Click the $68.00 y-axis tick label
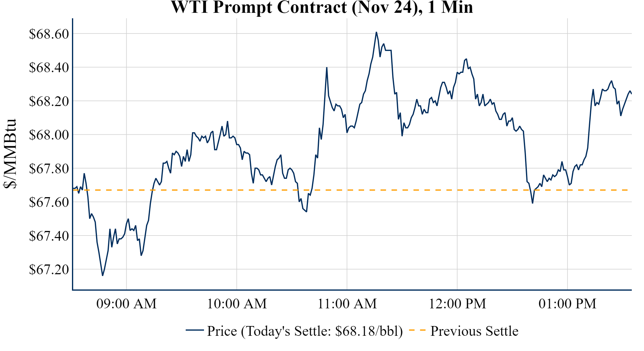 (x=49, y=135)
